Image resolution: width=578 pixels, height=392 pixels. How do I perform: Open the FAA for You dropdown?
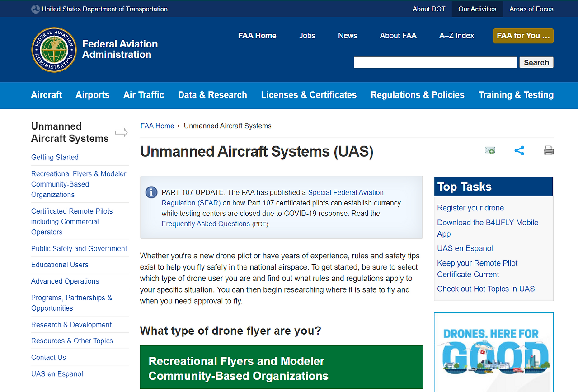click(523, 36)
